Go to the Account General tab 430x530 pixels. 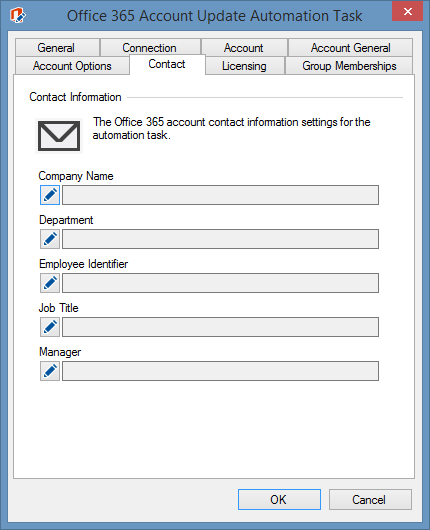(x=350, y=47)
